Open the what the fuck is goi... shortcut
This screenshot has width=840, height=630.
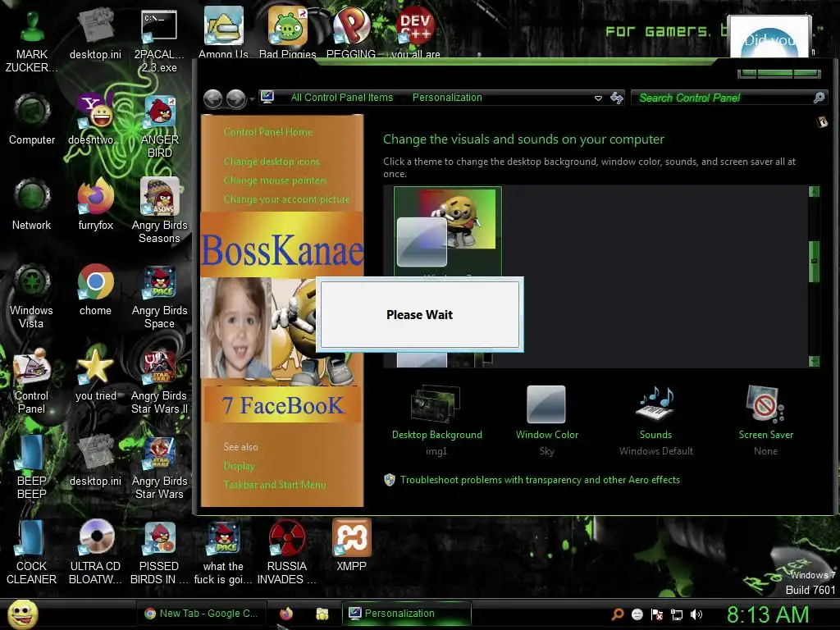[x=223, y=552]
